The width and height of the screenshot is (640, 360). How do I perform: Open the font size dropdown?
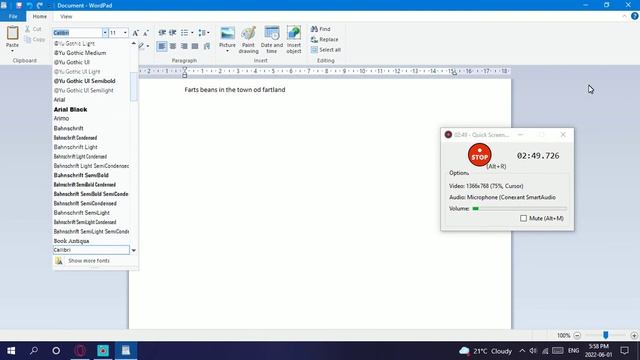coord(125,33)
